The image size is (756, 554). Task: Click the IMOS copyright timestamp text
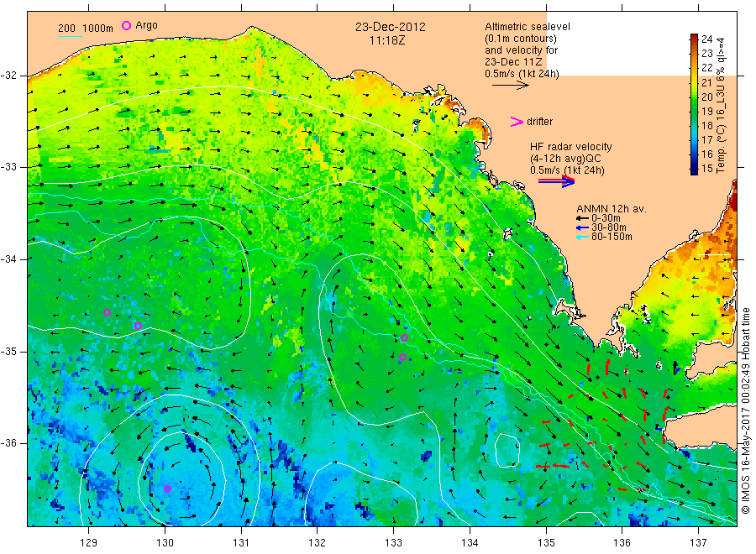[746, 410]
